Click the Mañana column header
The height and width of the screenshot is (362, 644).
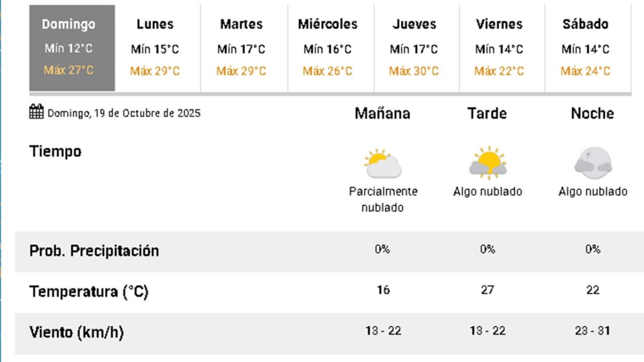pos(382,114)
